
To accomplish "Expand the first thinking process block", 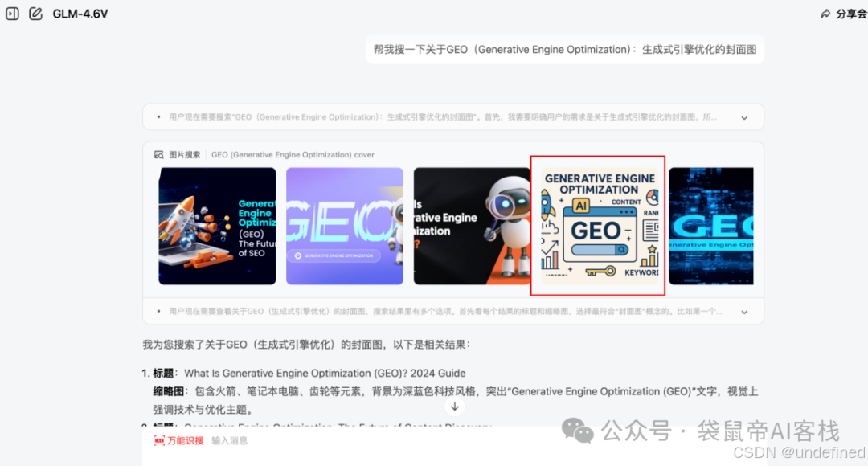I will pyautogui.click(x=743, y=117).
